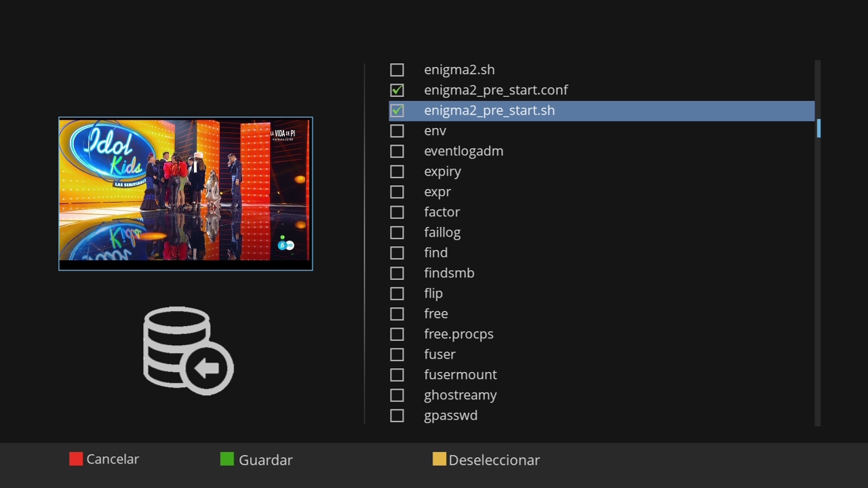Highlight the ghostreamy file name
This screenshot has width=868, height=488.
[460, 395]
